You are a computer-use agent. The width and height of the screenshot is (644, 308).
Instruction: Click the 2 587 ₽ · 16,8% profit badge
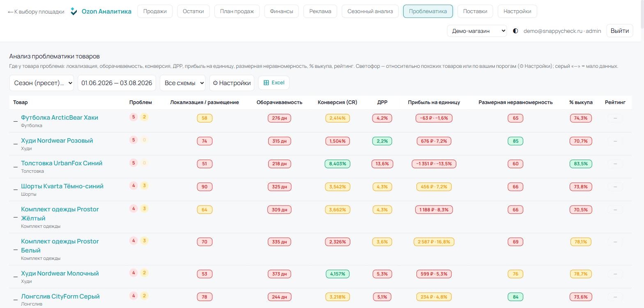coord(434,242)
